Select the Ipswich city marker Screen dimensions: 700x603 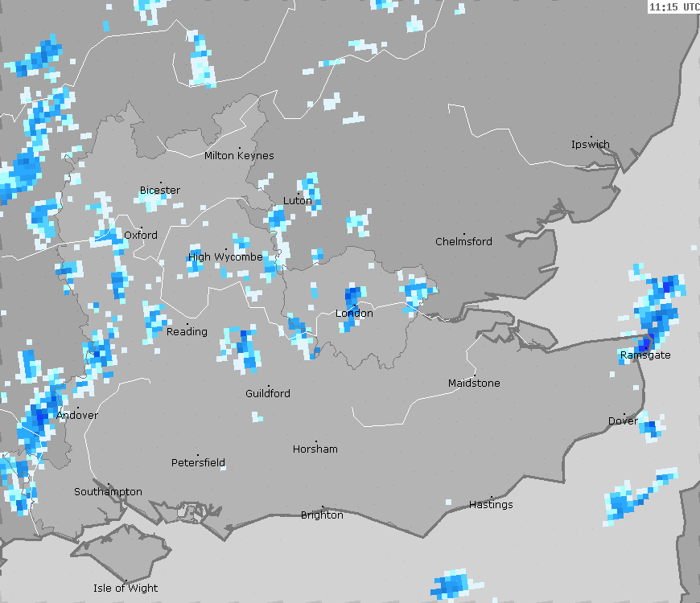[x=591, y=138]
